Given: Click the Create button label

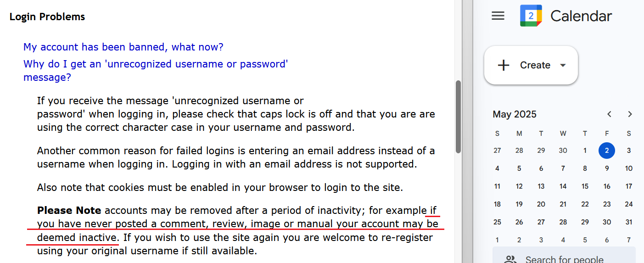Looking at the screenshot, I should (x=535, y=65).
